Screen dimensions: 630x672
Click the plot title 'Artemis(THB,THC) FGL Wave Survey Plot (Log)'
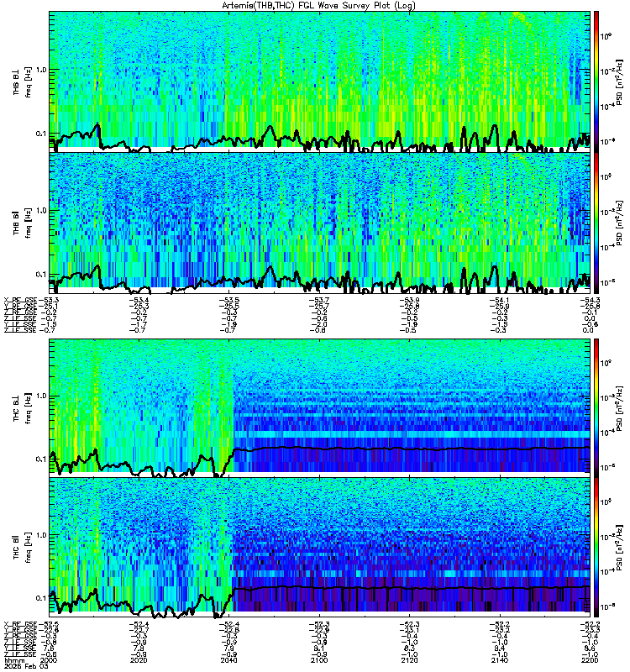coord(318,6)
